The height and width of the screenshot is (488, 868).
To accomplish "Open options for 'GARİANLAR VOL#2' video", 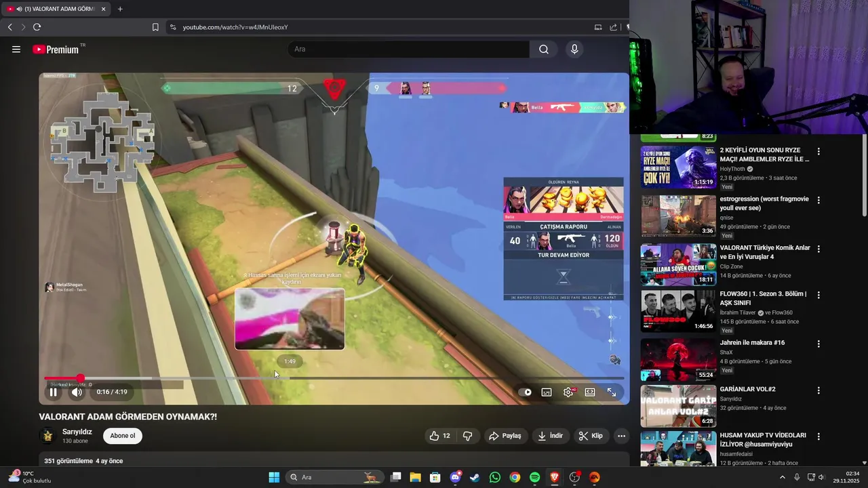I will tap(818, 391).
